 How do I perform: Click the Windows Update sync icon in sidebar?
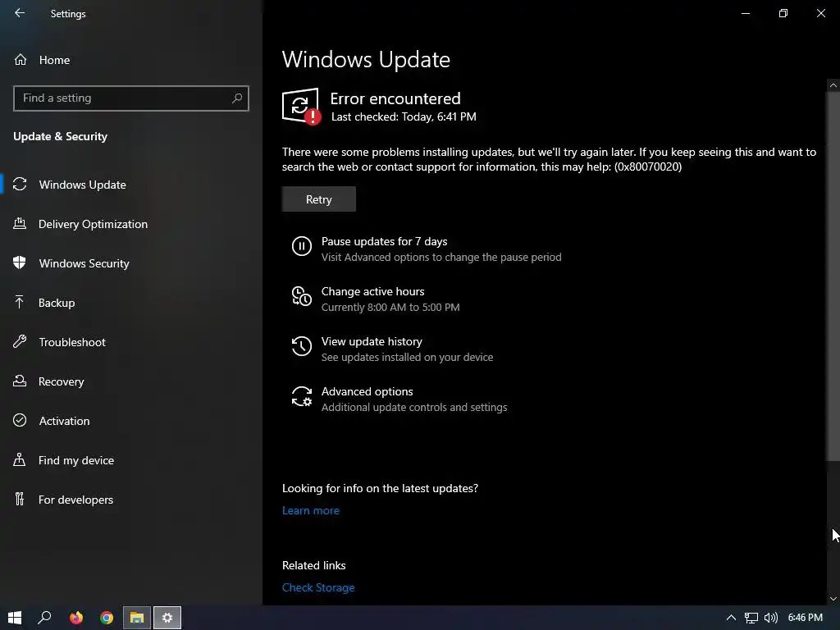point(20,185)
